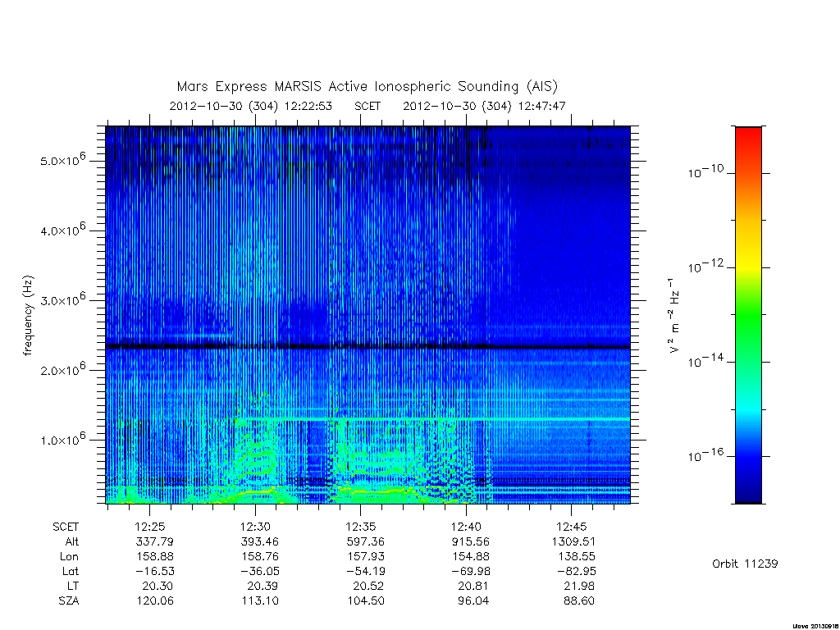The width and height of the screenshot is (840, 630).
Task: Click altitude value 915.56
Action: click(470, 541)
